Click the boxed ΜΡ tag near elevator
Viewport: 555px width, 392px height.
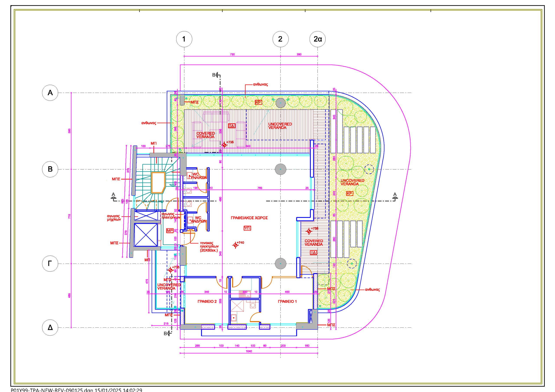(x=170, y=231)
